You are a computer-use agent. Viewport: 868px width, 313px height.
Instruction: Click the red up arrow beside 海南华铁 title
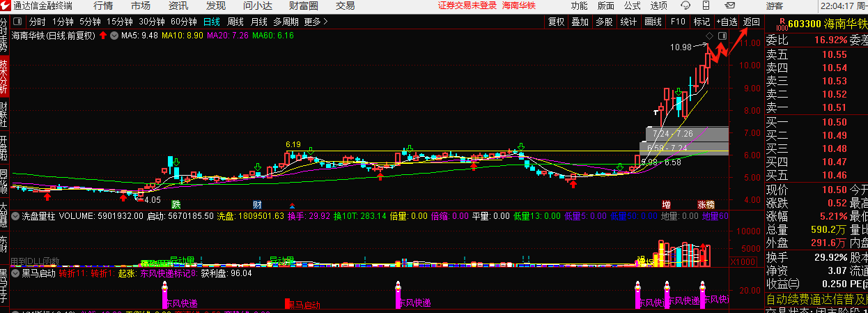coord(103,35)
